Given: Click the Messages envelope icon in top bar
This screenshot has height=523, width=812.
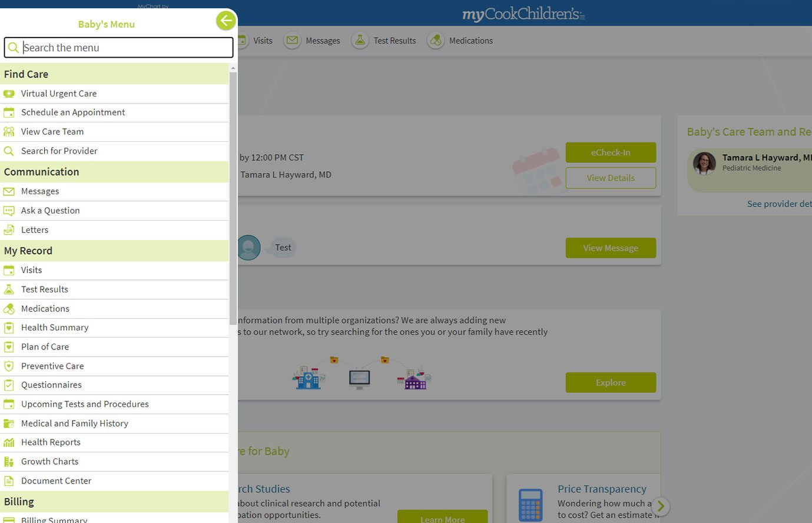Looking at the screenshot, I should 292,41.
